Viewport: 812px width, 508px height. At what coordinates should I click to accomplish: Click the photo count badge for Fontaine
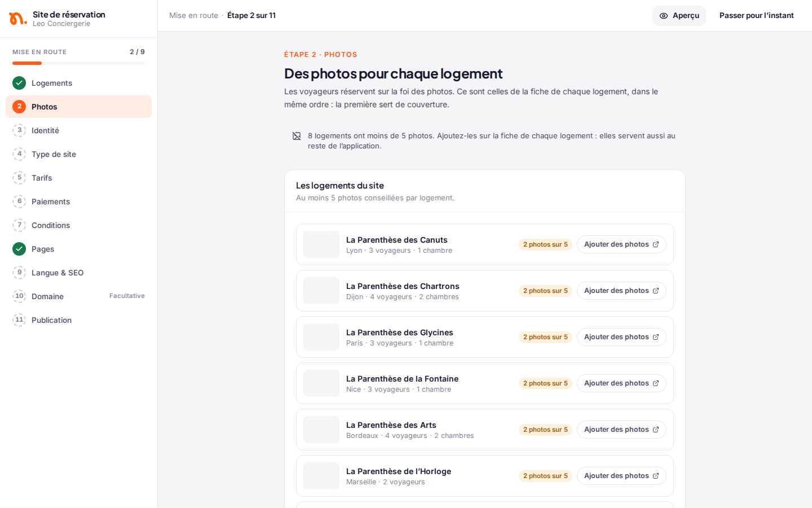pos(545,383)
